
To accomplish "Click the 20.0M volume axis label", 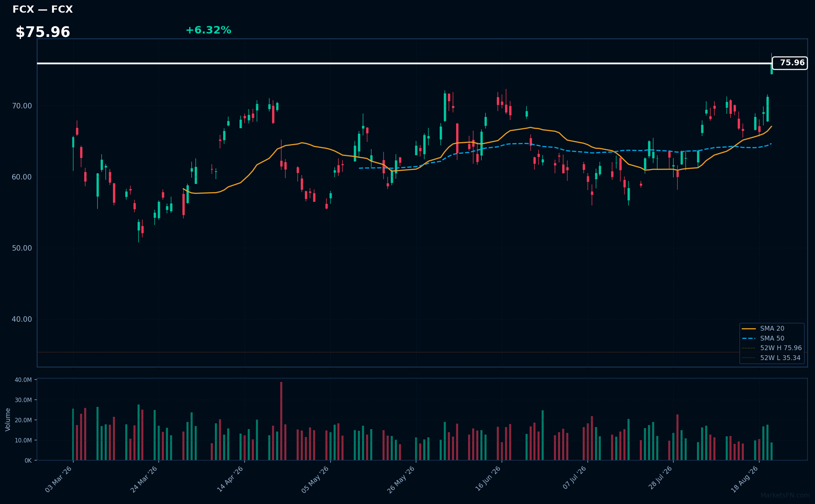I will (x=23, y=420).
